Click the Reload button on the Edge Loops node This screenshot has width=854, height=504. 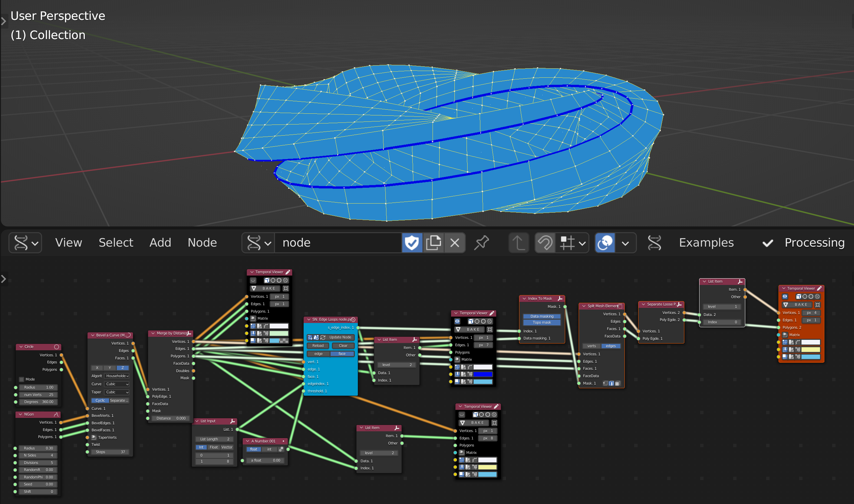tap(317, 346)
